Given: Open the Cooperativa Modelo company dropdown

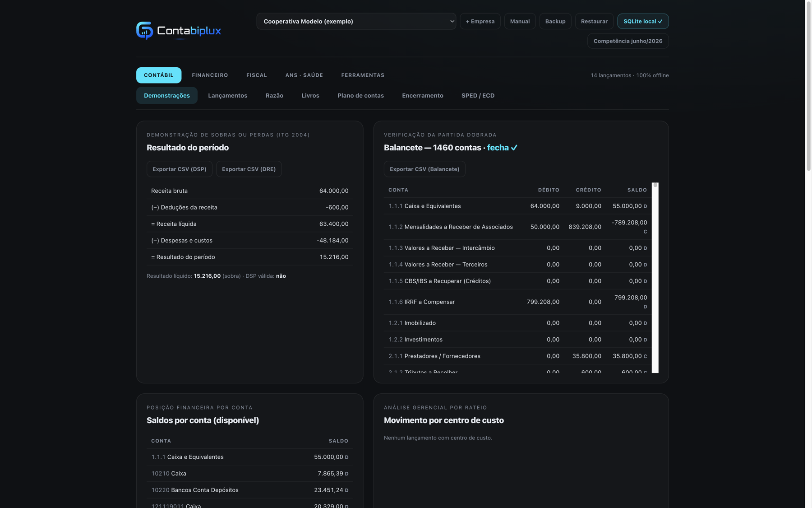Looking at the screenshot, I should [x=356, y=21].
